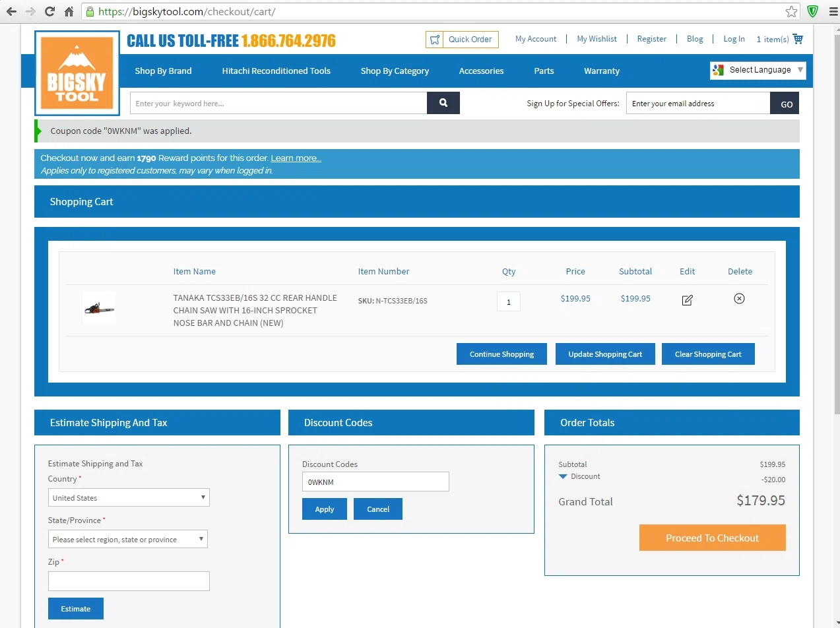Edit the chain saw item with pencil icon
The height and width of the screenshot is (628, 840).
click(x=687, y=300)
